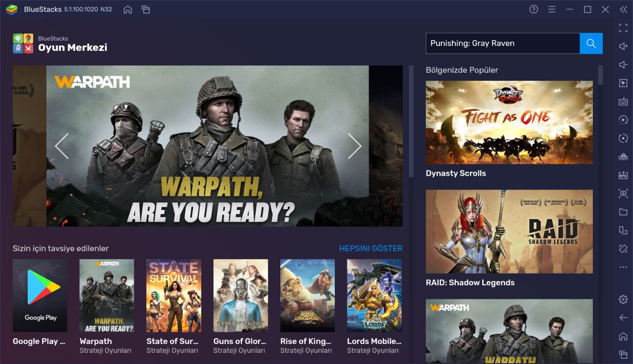This screenshot has width=633, height=364.
Task: Open Dynasty Scrolls popular banner
Action: point(509,122)
